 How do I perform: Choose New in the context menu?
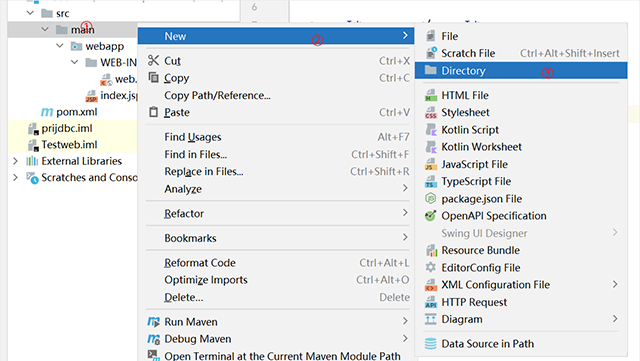click(x=276, y=36)
